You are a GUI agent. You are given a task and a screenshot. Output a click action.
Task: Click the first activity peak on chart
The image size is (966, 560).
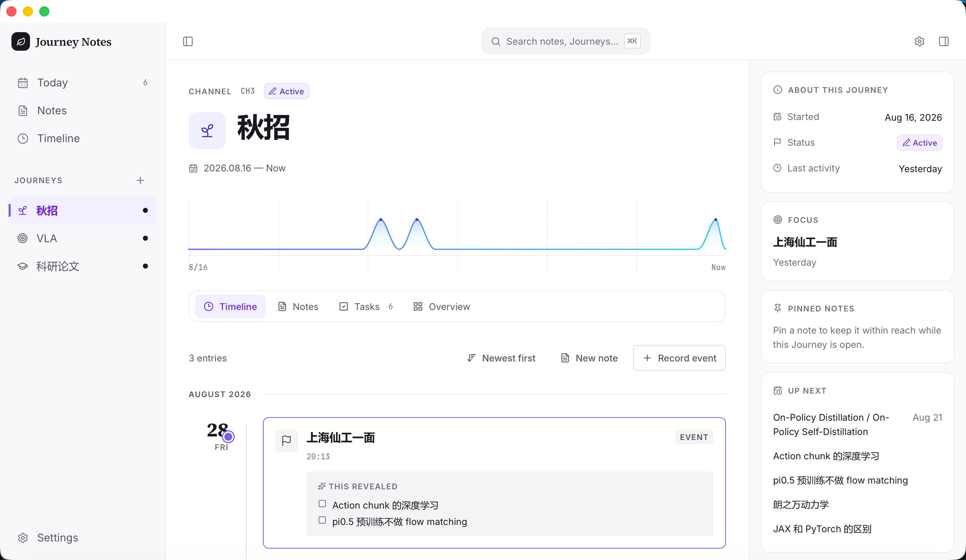tap(381, 220)
